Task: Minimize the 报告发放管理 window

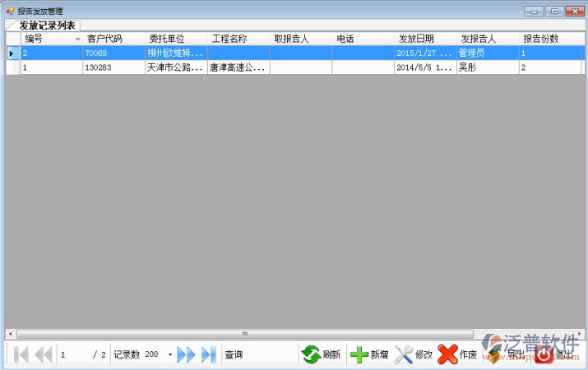Action: 534,12
